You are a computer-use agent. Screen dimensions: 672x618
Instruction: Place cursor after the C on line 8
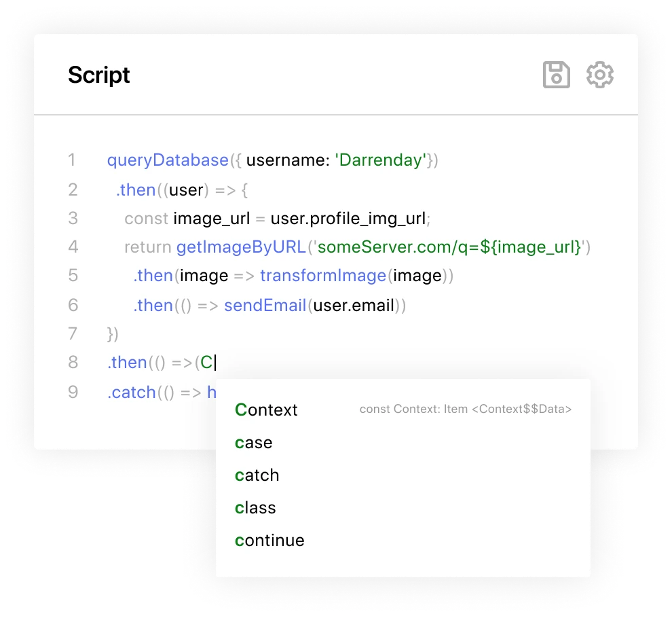pyautogui.click(x=214, y=363)
